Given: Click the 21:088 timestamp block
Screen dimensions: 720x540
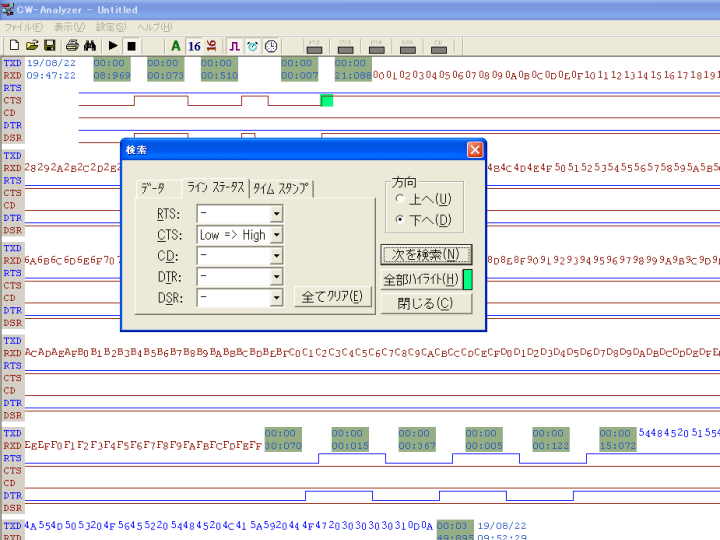Looking at the screenshot, I should [353, 69].
